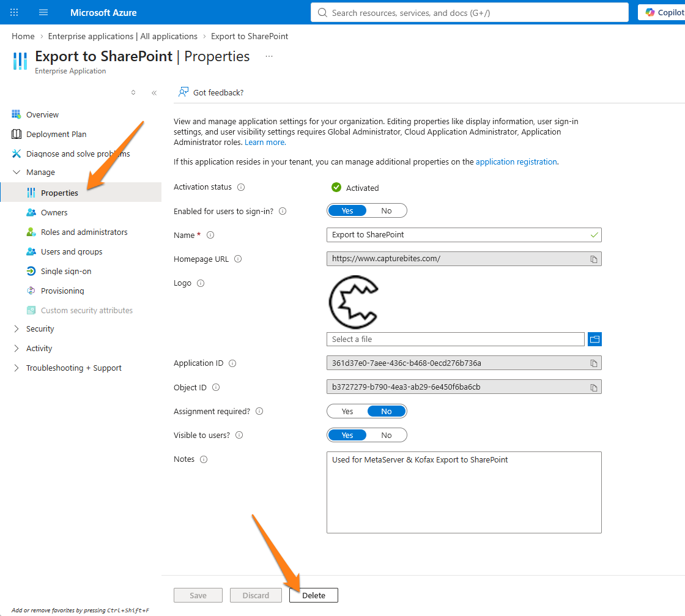
Task: Click the info icon beside Enabled for users to sign-in
Action: [x=283, y=211]
